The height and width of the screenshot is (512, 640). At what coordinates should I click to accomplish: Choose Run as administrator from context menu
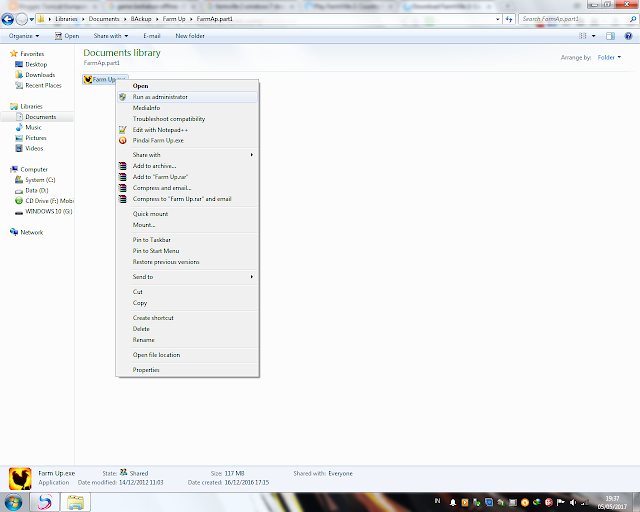tap(187, 97)
